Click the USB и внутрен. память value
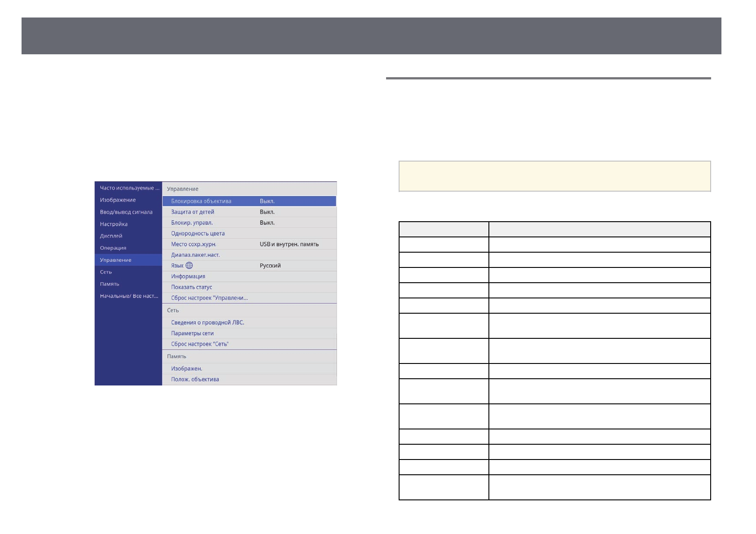 (x=289, y=244)
